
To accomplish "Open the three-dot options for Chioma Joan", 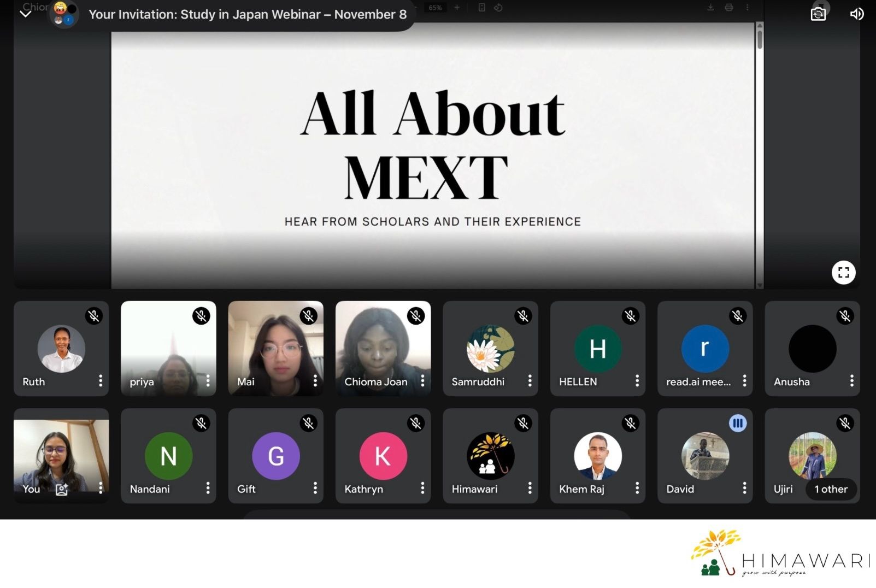I will pyautogui.click(x=422, y=381).
